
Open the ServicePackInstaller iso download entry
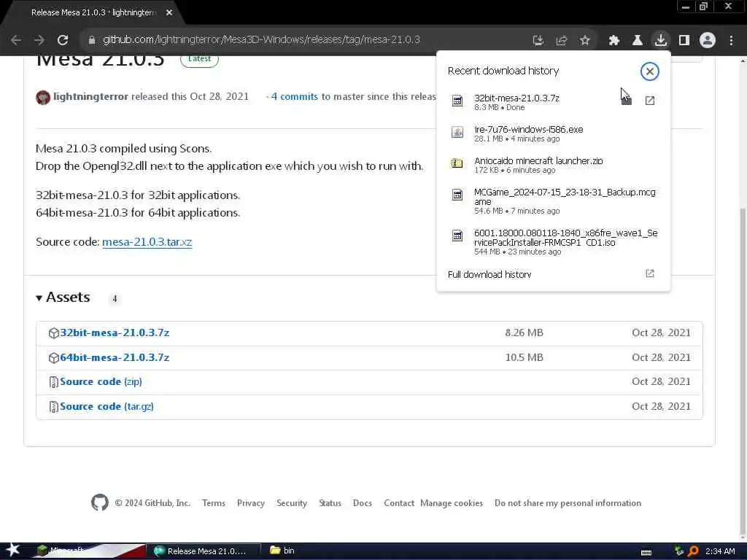coord(553,242)
